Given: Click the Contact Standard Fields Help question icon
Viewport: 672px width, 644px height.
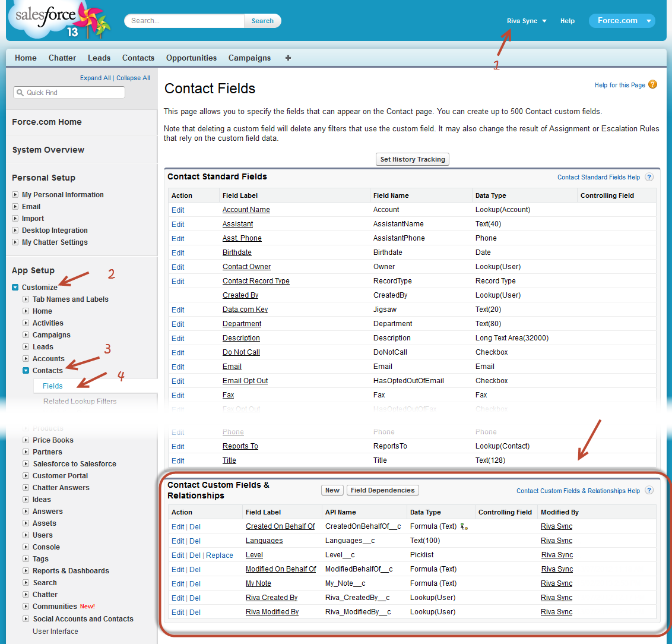Looking at the screenshot, I should (649, 177).
